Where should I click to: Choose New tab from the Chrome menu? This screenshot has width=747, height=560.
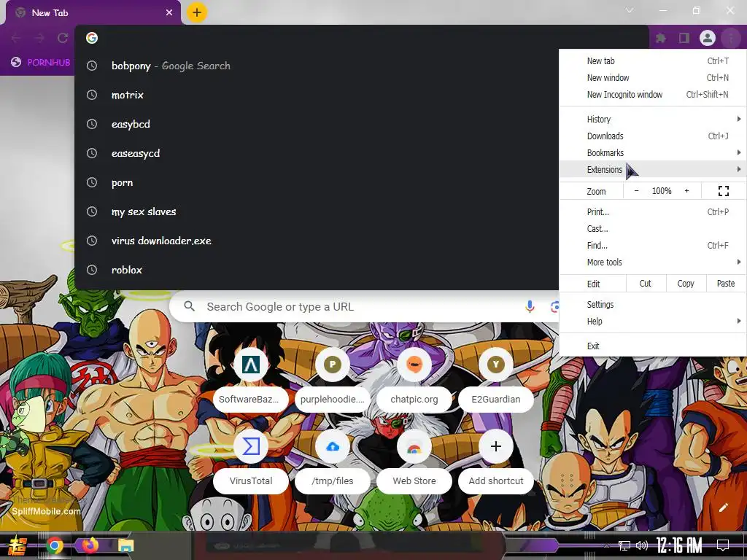pos(653,61)
